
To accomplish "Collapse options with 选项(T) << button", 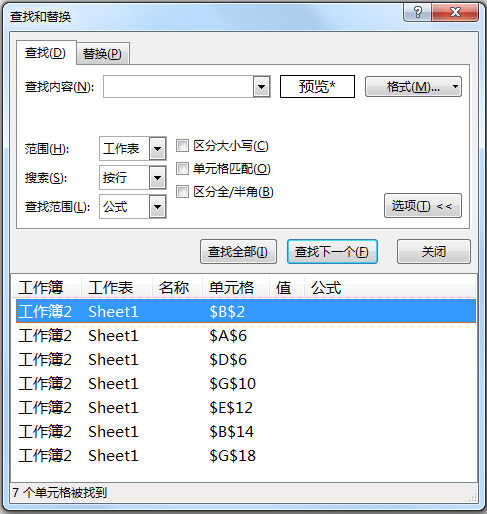I will tap(423, 206).
